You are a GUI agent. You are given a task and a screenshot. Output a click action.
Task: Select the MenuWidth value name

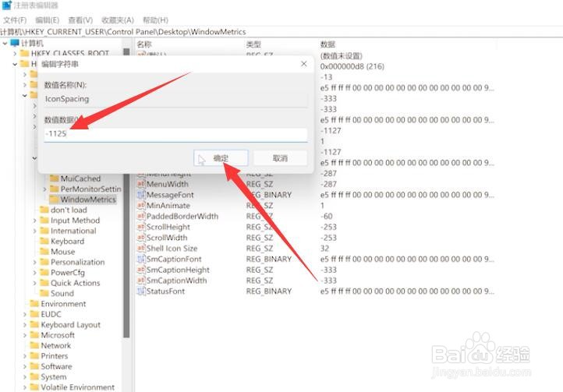168,184
